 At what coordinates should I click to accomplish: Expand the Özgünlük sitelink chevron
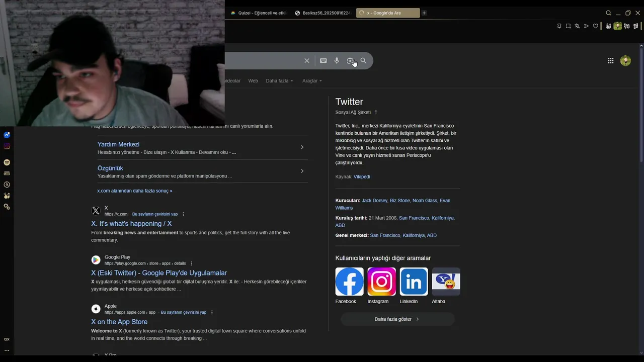[x=302, y=171]
